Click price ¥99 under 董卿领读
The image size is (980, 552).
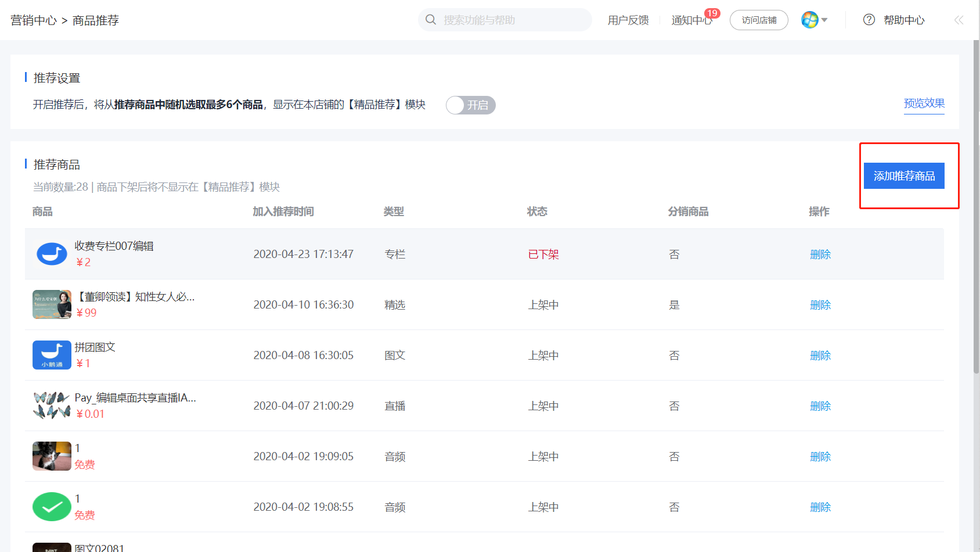point(86,313)
